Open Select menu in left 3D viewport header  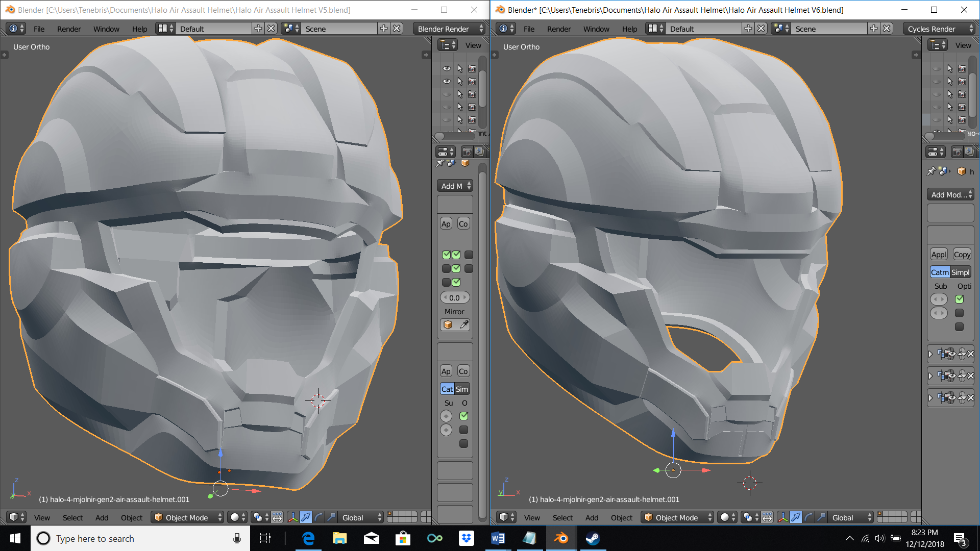tap(72, 517)
